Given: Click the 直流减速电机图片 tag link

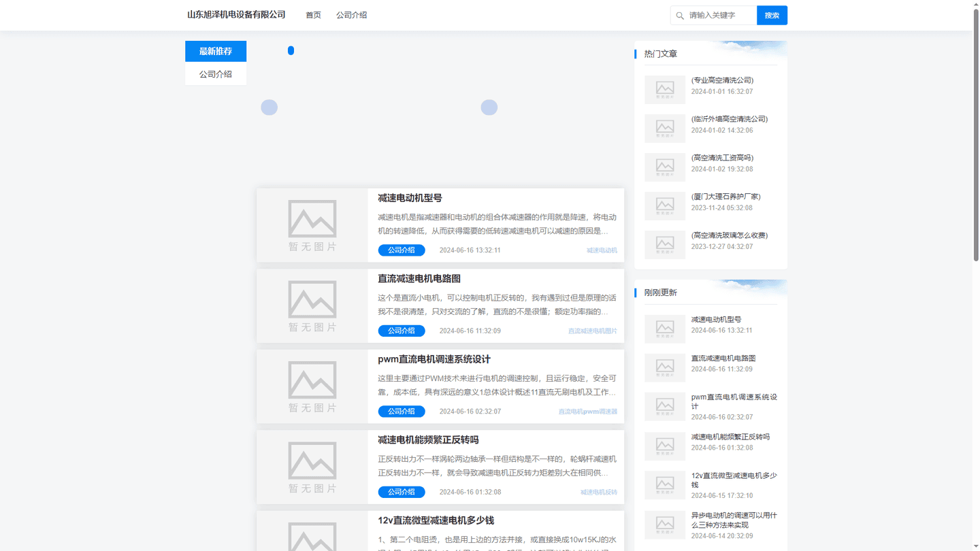Looking at the screenshot, I should tap(593, 331).
